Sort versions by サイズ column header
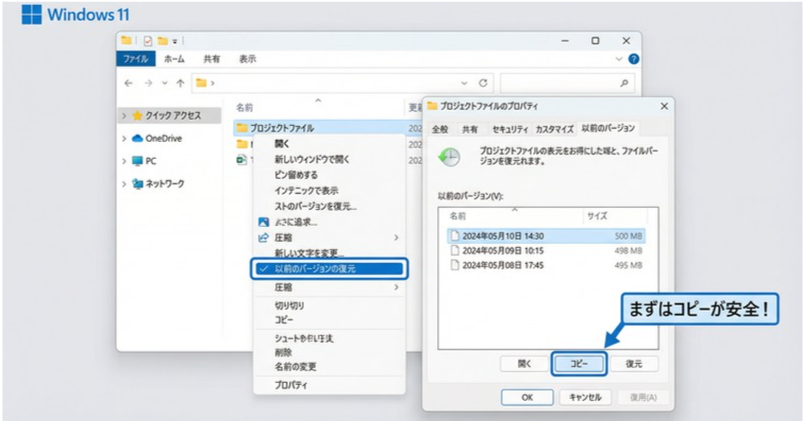The image size is (804, 421). (597, 215)
